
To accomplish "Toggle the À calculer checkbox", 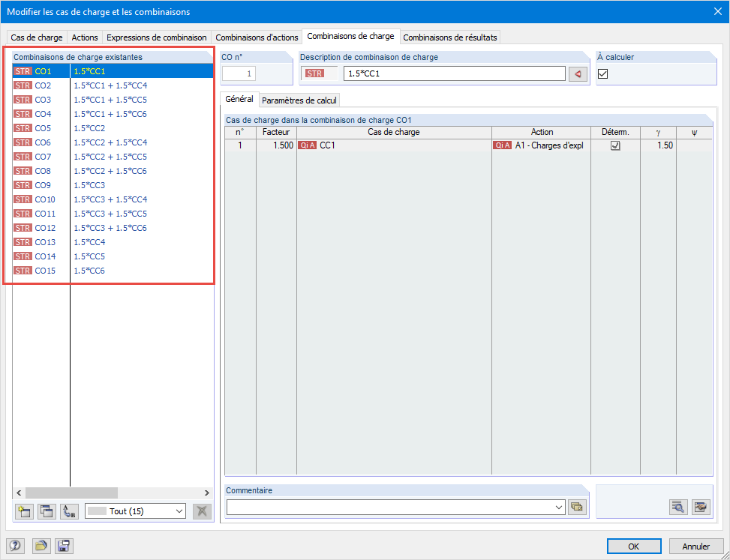I will click(602, 74).
